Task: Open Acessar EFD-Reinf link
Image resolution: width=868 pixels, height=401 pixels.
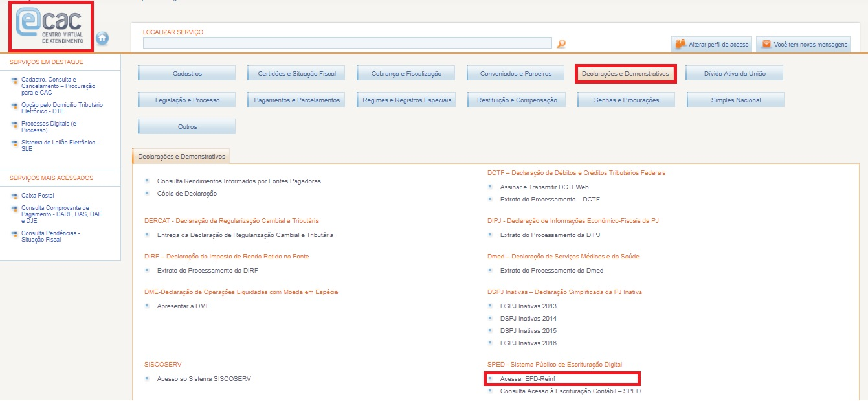Action: coord(528,379)
